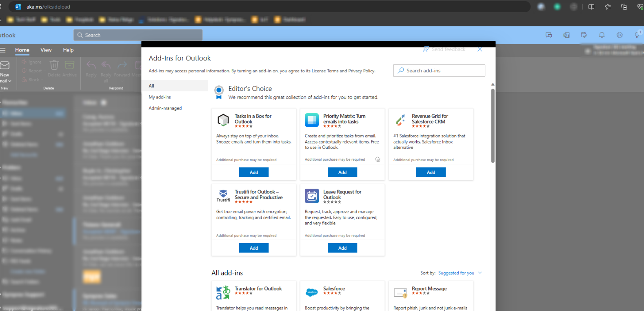Image resolution: width=644 pixels, height=311 pixels.
Task: Expand the New mail dropdown arrow
Action: pyautogui.click(x=10, y=81)
